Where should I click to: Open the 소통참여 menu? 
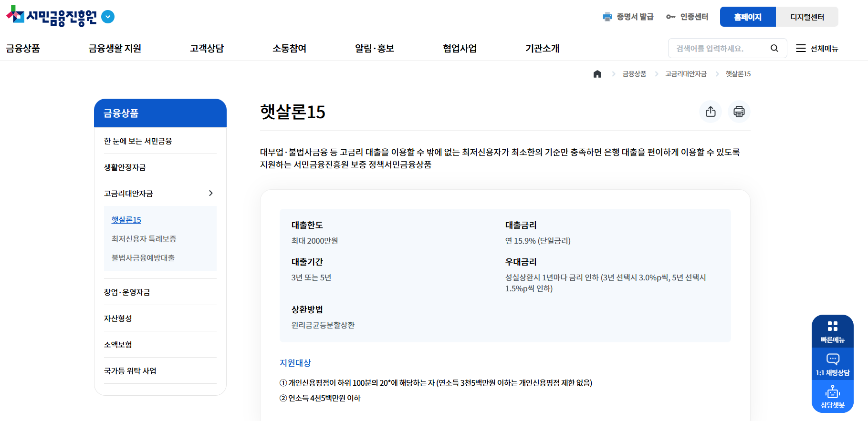pyautogui.click(x=289, y=48)
